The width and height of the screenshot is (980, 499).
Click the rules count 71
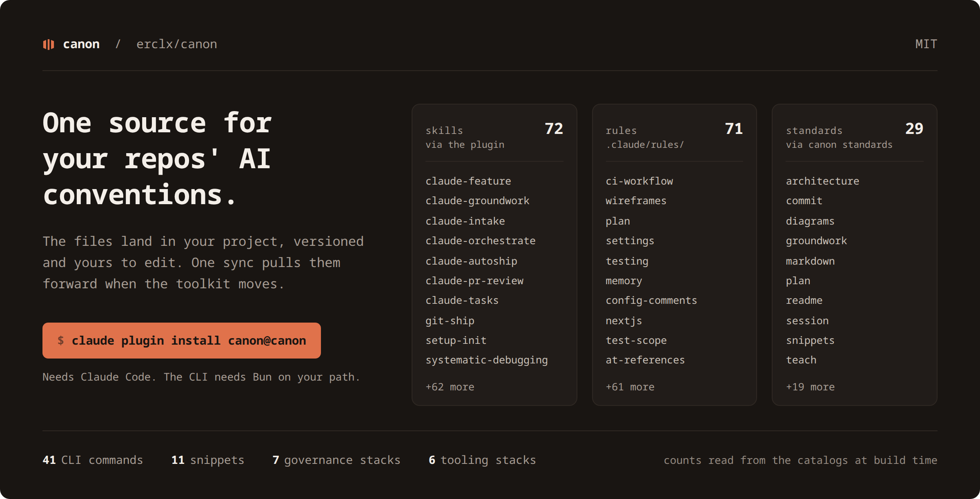coord(734,129)
